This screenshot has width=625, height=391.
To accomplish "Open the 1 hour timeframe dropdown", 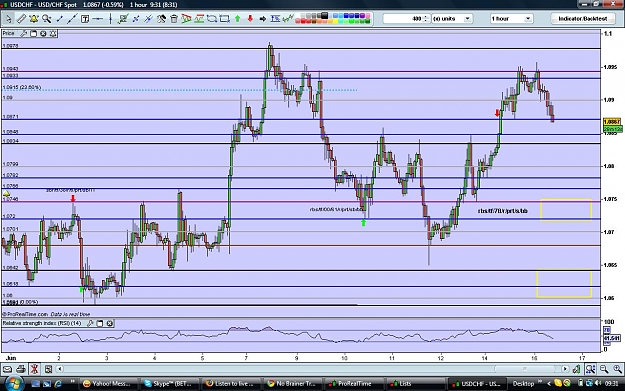I will click(511, 19).
